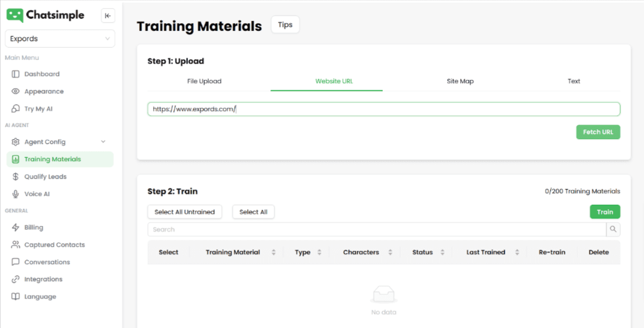The height and width of the screenshot is (328, 644).
Task: Click the Fetch URL button
Action: (x=598, y=132)
